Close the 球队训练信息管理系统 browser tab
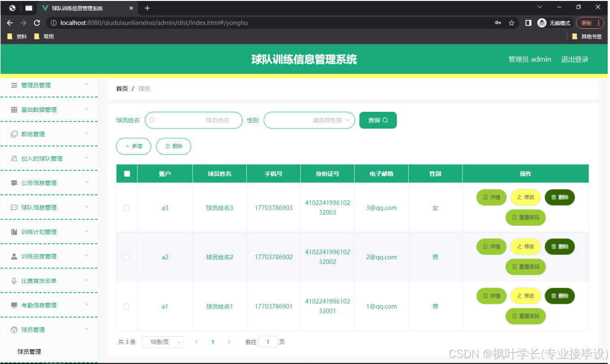The width and height of the screenshot is (610, 364). (131, 8)
